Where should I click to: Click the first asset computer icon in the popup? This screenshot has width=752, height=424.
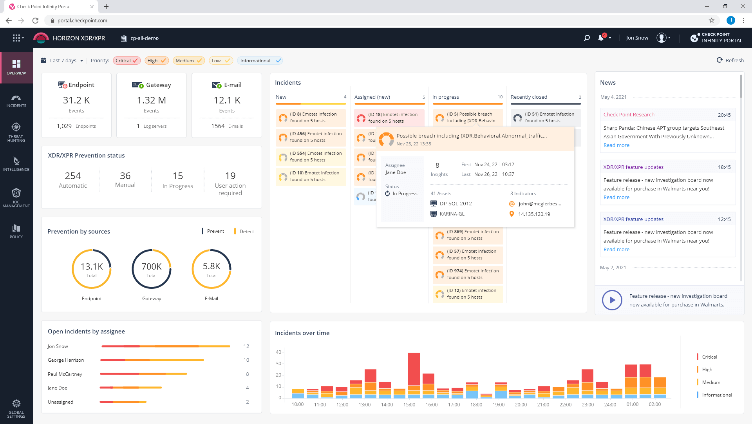(x=434, y=204)
